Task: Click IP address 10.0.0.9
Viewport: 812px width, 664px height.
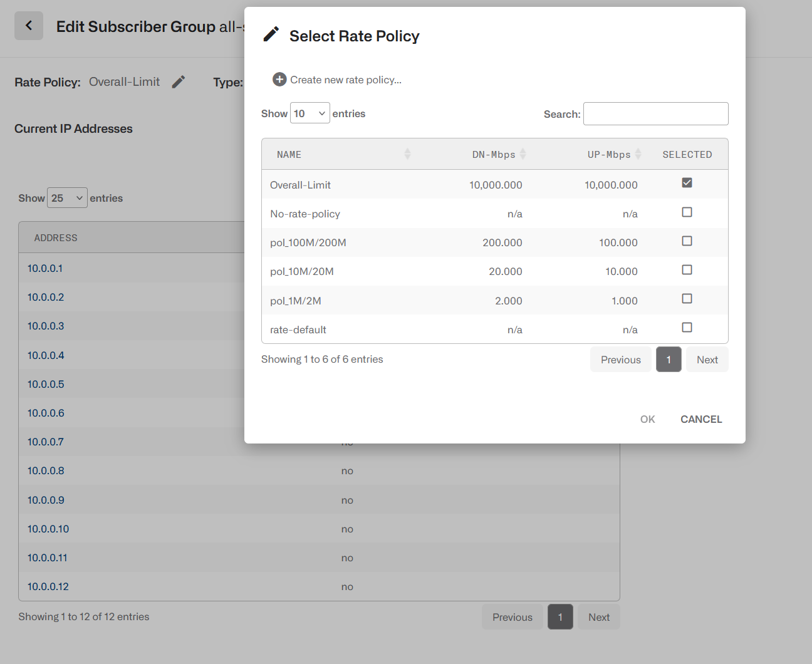Action: click(x=46, y=500)
